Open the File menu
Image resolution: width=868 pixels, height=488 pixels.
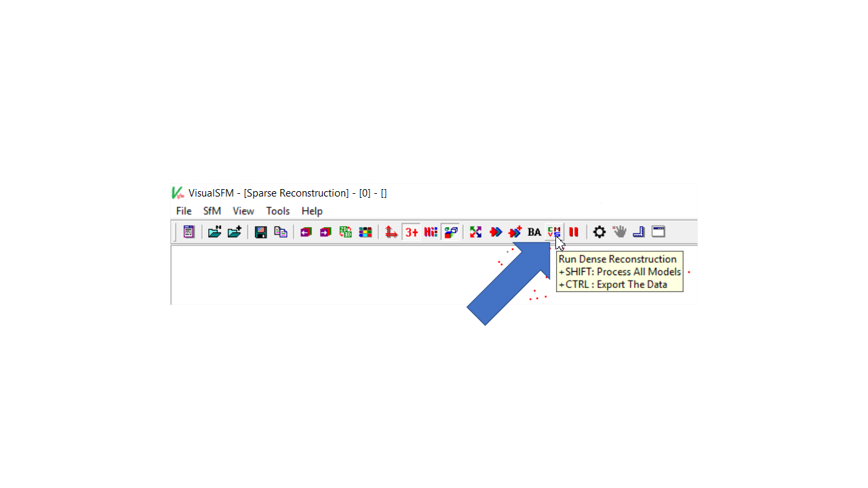(x=184, y=211)
